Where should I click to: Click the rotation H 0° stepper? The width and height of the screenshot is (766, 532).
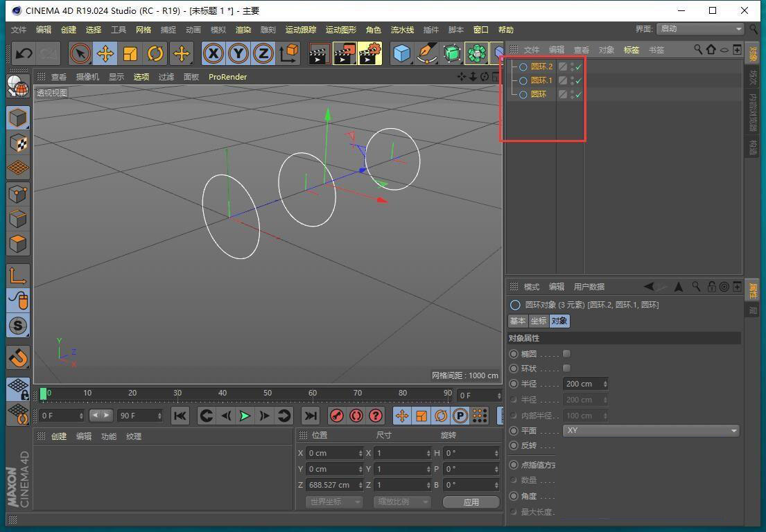tap(496, 454)
